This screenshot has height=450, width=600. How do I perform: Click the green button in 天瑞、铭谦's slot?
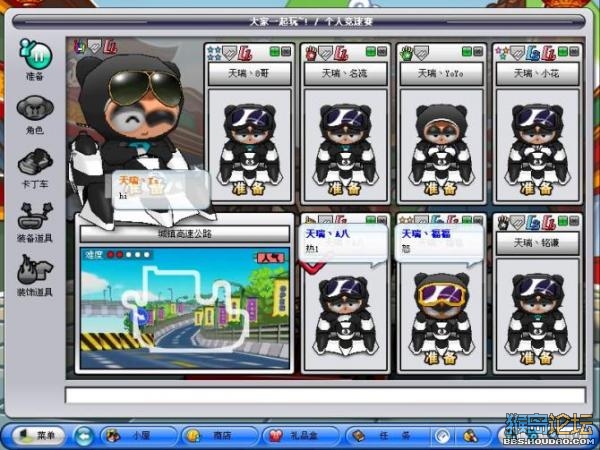pos(562,221)
